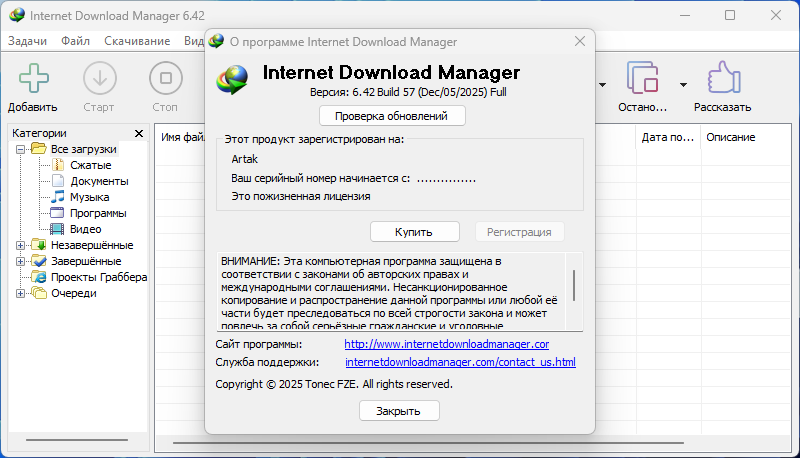The image size is (800, 458).
Task: Collapse the Все загрузки tree node
Action: pyautogui.click(x=20, y=149)
